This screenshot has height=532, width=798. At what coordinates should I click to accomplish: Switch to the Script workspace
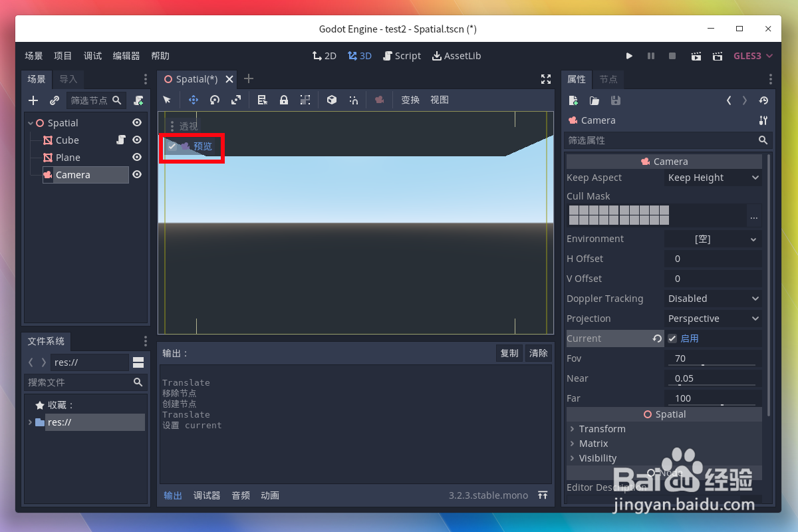coord(402,56)
